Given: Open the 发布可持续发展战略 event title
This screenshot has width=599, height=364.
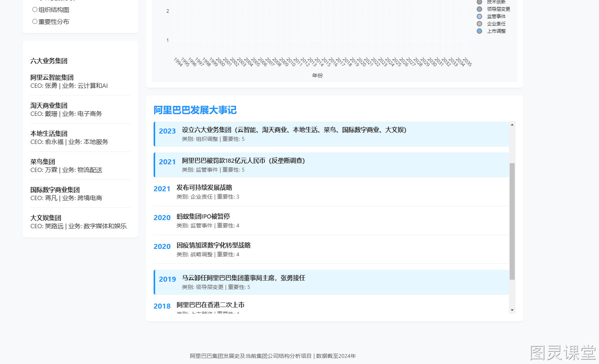Looking at the screenshot, I should click(x=204, y=188).
